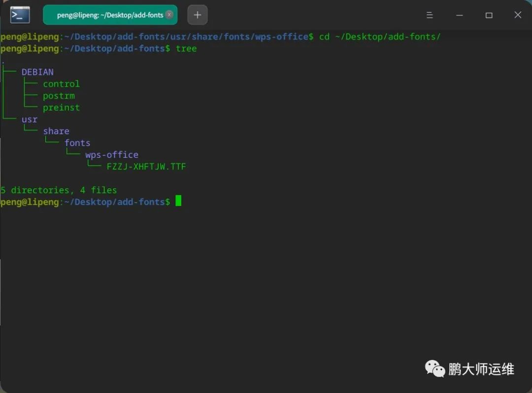Click the control file name

[x=62, y=84]
